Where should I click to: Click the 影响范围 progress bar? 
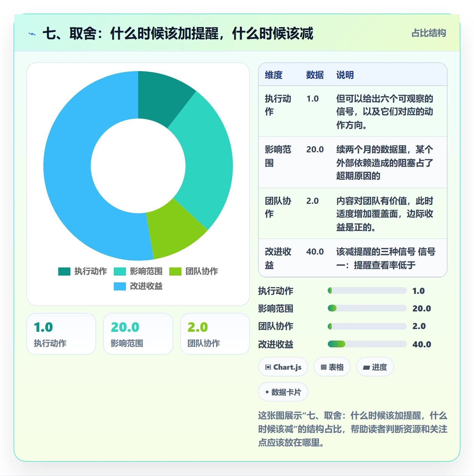pos(367,308)
